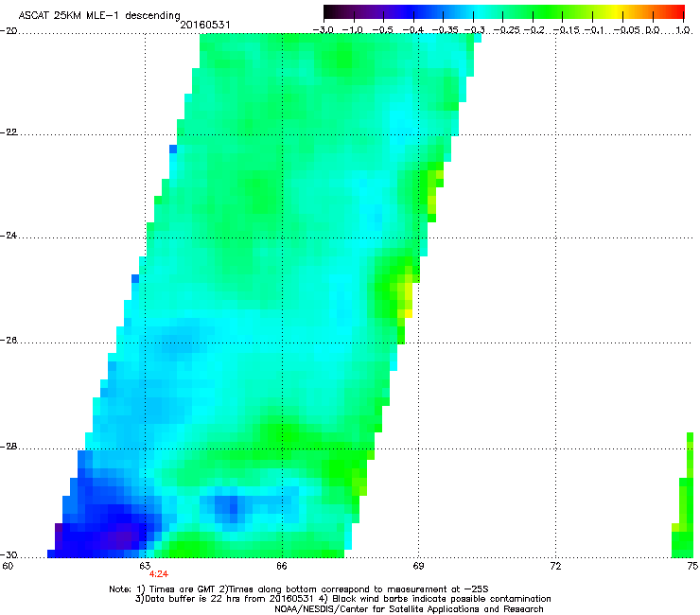Click the latitude axis label -30
The image size is (700, 615).
[x=9, y=554]
